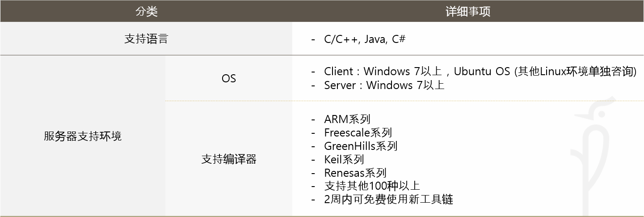Click the 详细事项 column header
The width and height of the screenshot is (644, 217).
pyautogui.click(x=468, y=11)
